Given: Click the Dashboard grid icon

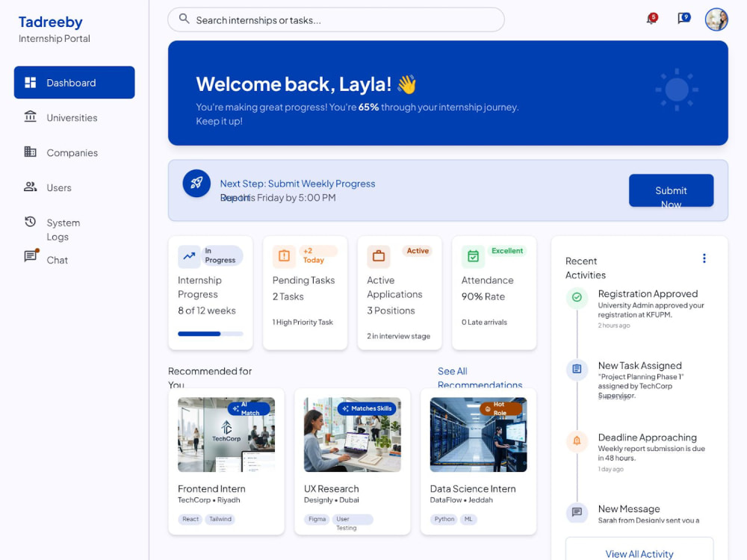Looking at the screenshot, I should click(x=31, y=82).
